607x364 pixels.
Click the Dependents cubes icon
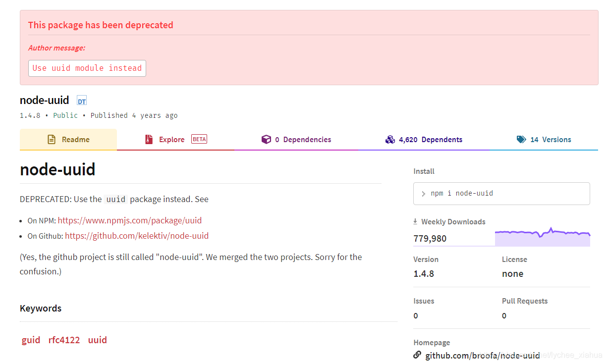click(x=390, y=140)
